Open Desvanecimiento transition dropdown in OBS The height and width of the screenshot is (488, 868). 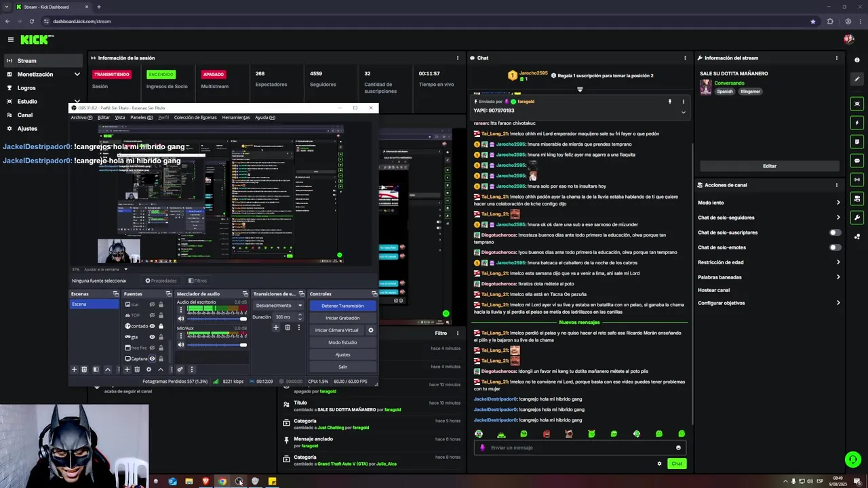pyautogui.click(x=279, y=305)
